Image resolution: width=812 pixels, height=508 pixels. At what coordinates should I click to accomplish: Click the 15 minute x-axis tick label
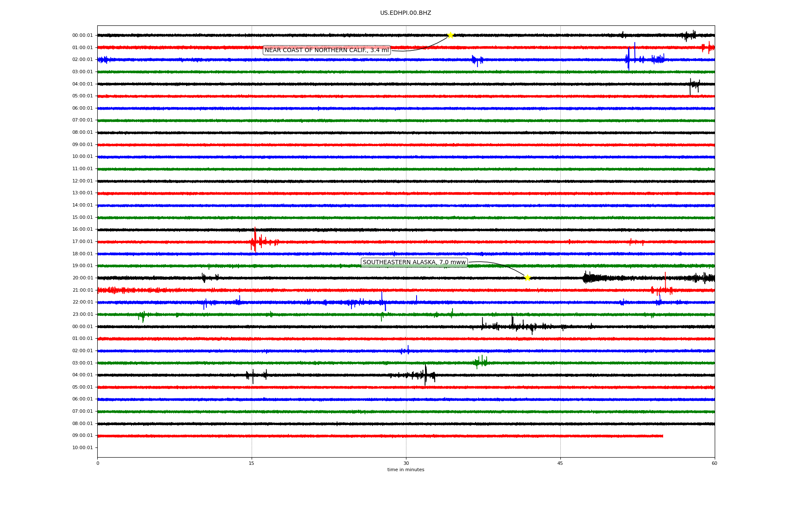252,463
